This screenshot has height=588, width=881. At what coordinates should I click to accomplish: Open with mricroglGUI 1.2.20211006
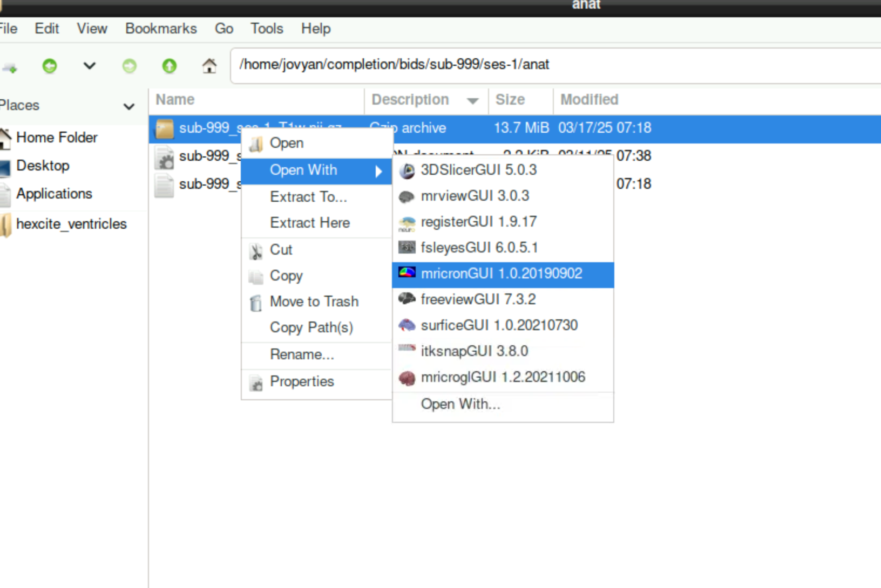click(x=503, y=378)
